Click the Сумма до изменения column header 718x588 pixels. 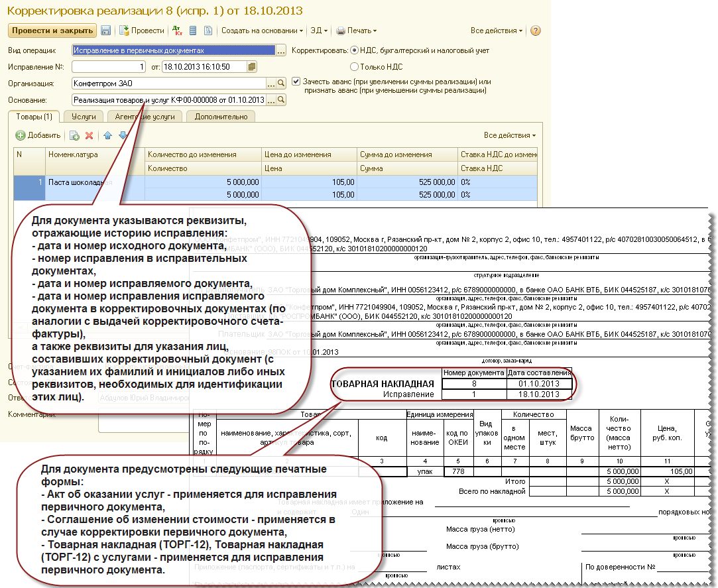[x=407, y=154]
